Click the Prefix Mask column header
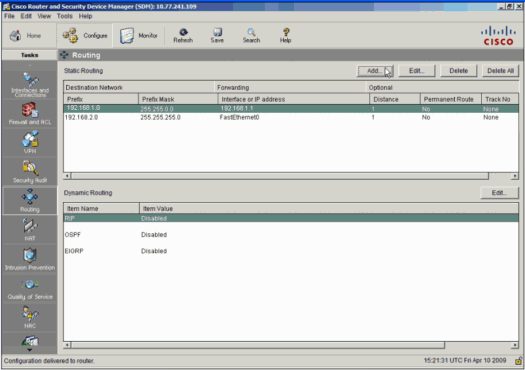Viewport: 525px width, 370px height. pos(178,99)
